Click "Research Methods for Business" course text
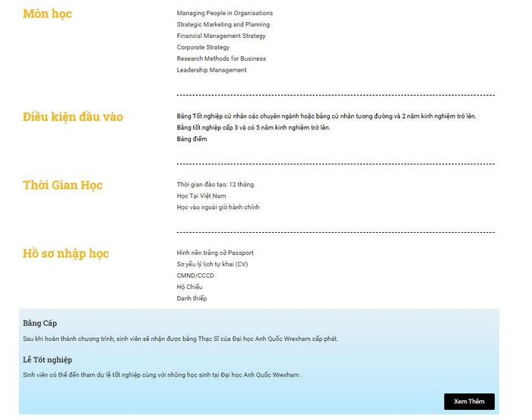The image size is (532, 420). [x=221, y=59]
